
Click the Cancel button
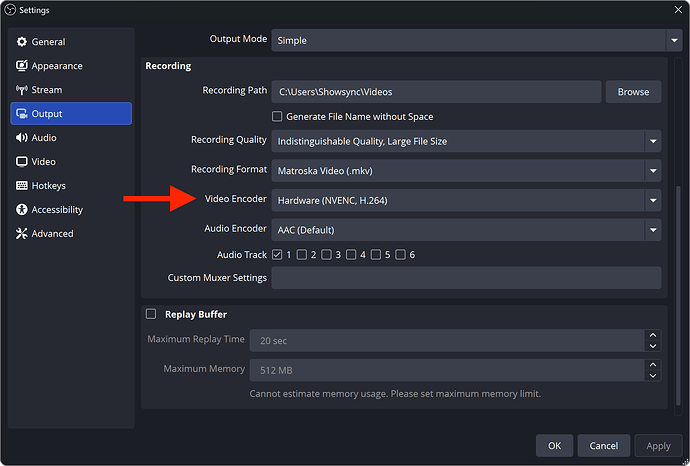coord(604,446)
